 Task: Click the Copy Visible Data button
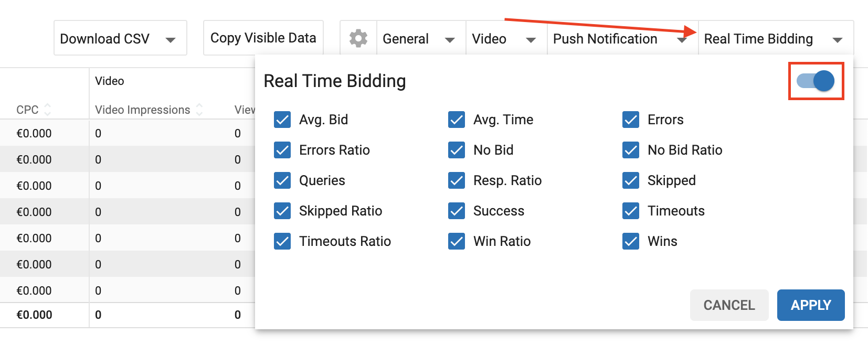pyautogui.click(x=263, y=38)
